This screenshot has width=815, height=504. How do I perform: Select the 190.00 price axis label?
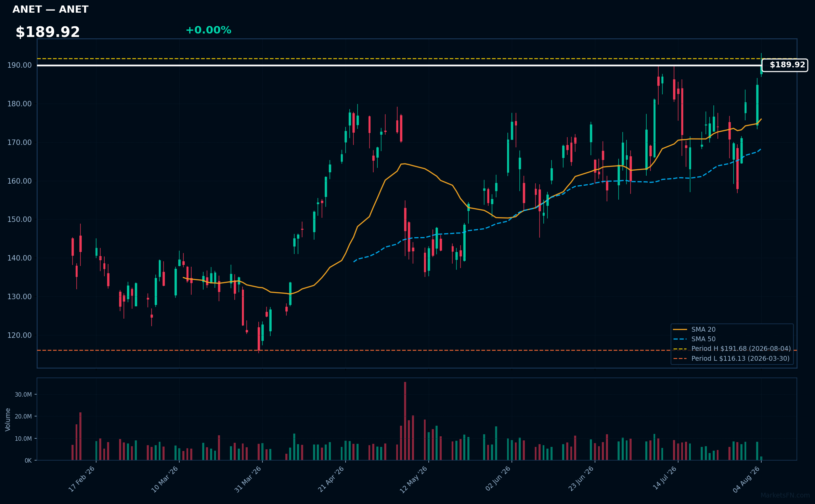[20, 65]
